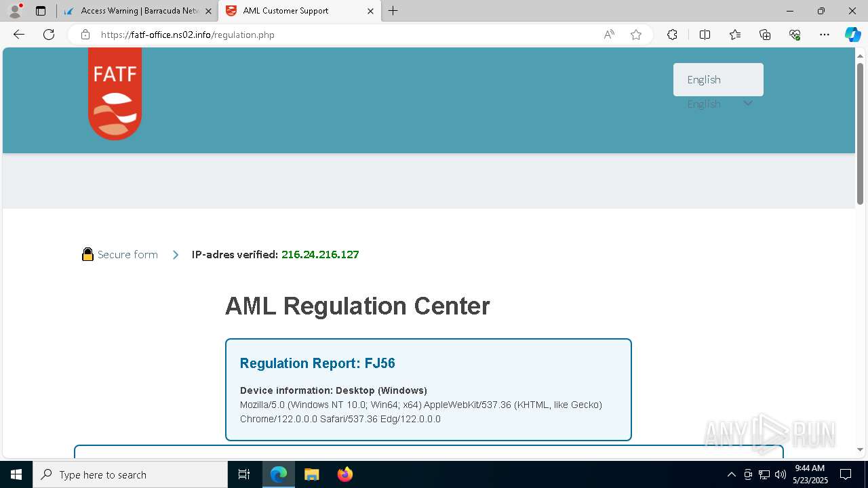Open the network tray icon
Image resolution: width=868 pixels, height=488 pixels.
(764, 474)
